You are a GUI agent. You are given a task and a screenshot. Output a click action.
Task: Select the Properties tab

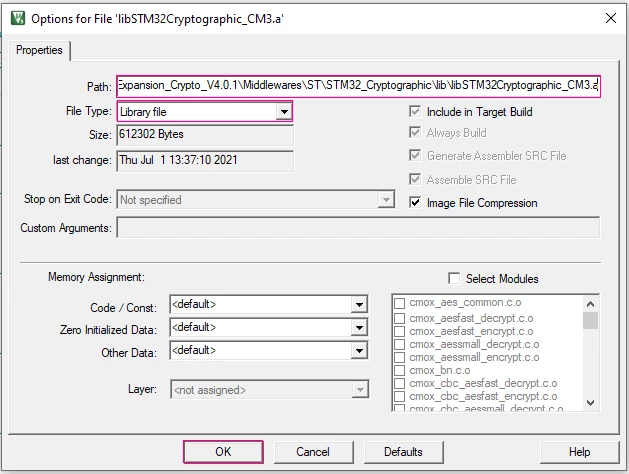39,50
